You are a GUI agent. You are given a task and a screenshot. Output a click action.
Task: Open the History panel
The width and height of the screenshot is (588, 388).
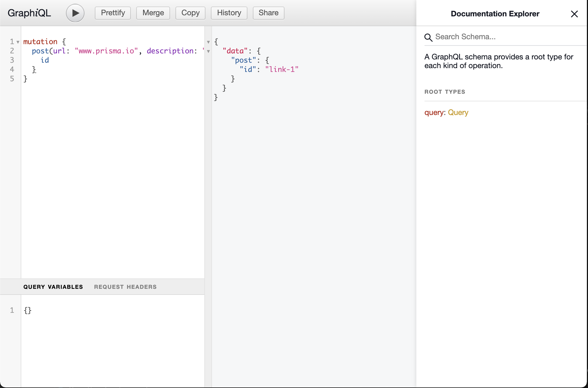[229, 13]
